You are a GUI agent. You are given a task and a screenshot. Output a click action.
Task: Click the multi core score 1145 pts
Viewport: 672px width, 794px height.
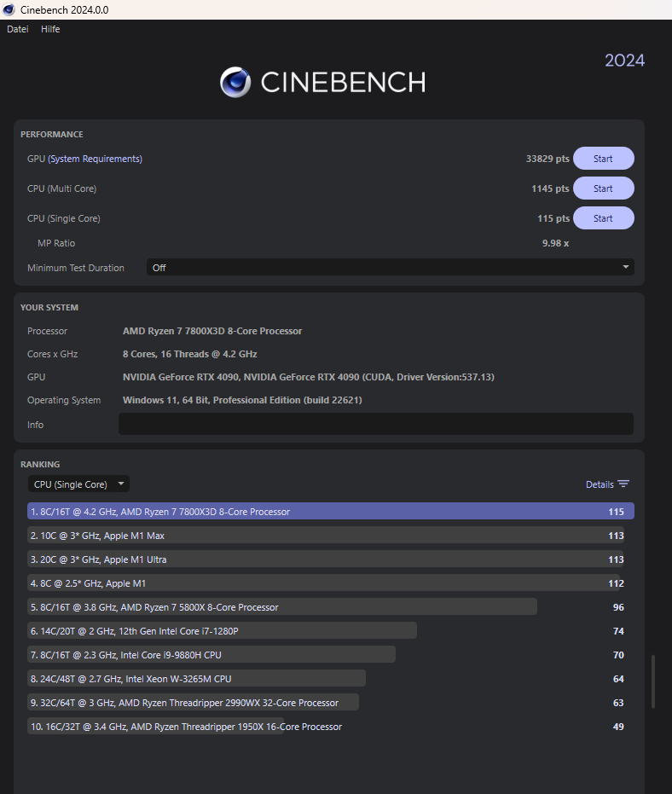tap(550, 188)
